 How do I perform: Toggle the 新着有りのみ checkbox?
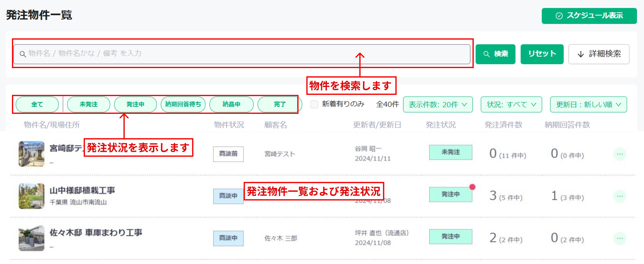[x=314, y=104]
